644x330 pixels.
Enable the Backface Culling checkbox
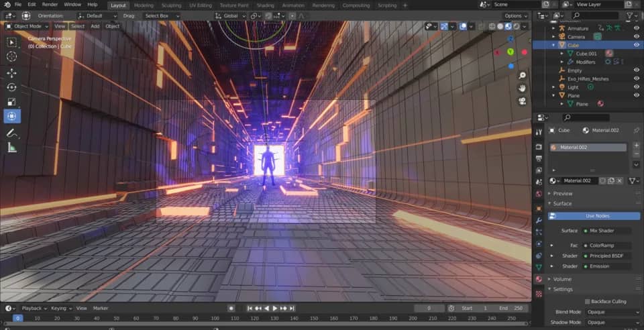click(588, 301)
